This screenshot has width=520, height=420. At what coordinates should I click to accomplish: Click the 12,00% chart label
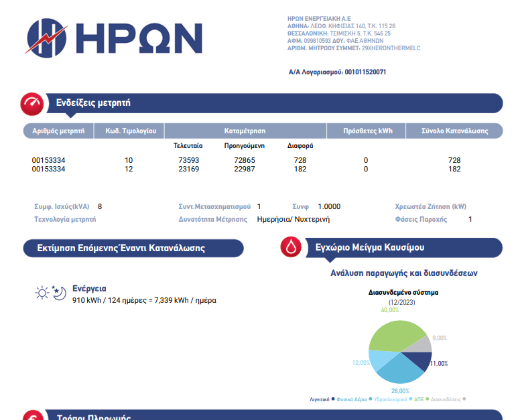(361, 363)
